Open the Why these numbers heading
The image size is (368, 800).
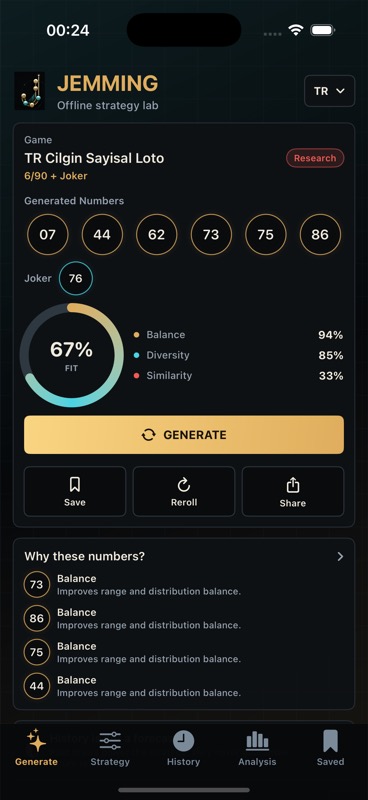[85, 556]
